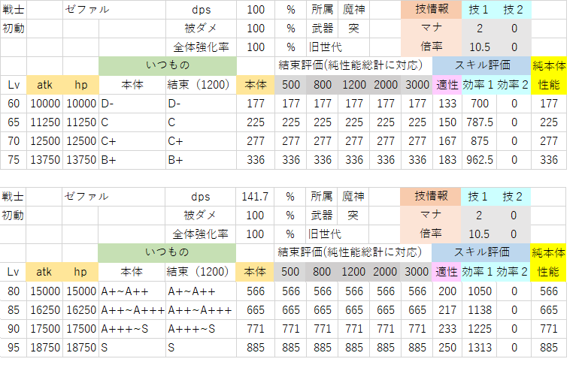The height and width of the screenshot is (383, 588).
Task: Click the Lv 80 cell
Action: coord(14,291)
